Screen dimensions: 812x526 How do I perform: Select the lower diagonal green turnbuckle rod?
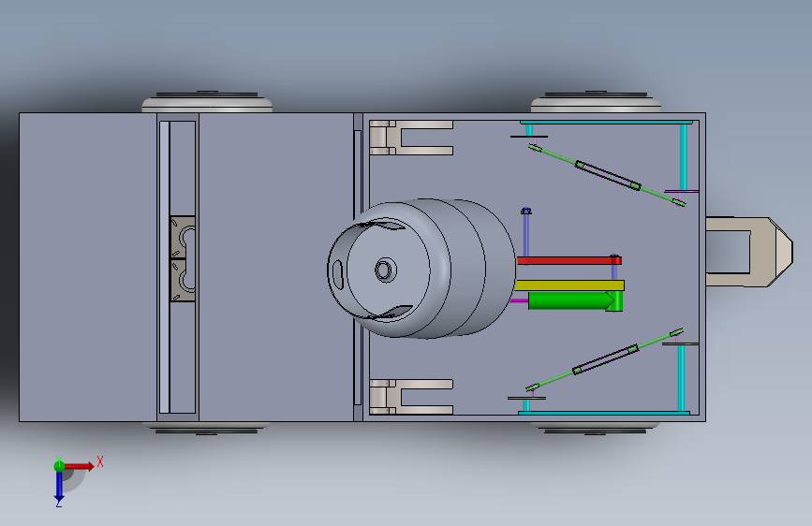pyautogui.click(x=604, y=359)
